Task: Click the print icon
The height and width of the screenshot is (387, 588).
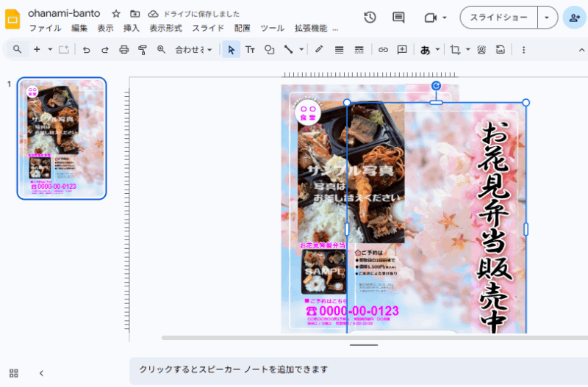Action: click(x=124, y=50)
